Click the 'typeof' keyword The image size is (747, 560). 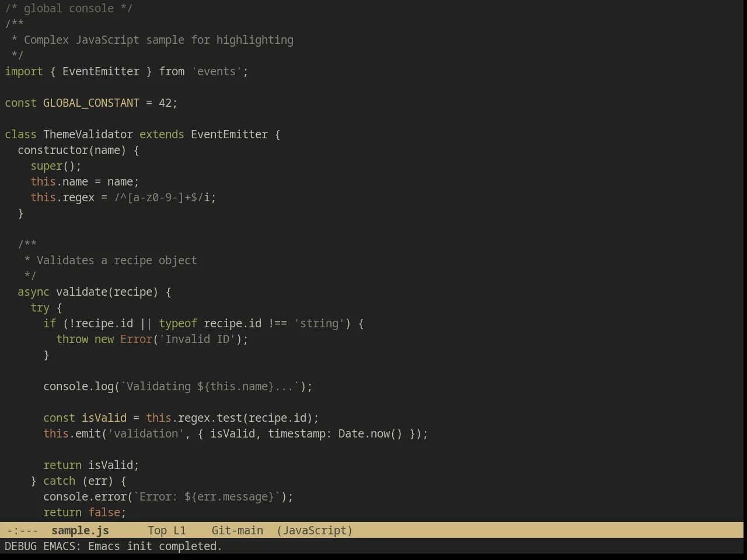click(178, 324)
